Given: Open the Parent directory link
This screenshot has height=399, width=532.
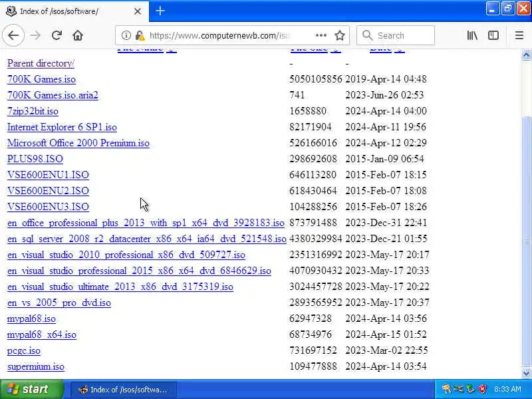Looking at the screenshot, I should [41, 63].
